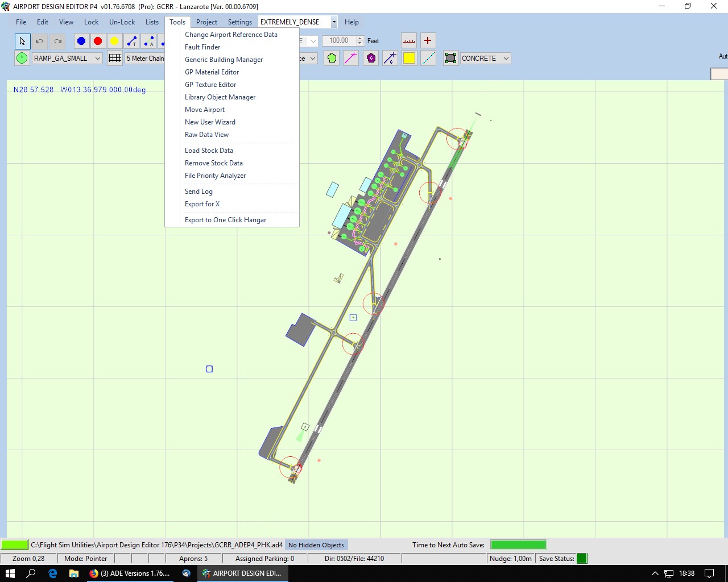Click the grid fence icon
Screen dimensions: 728x582
click(x=115, y=58)
